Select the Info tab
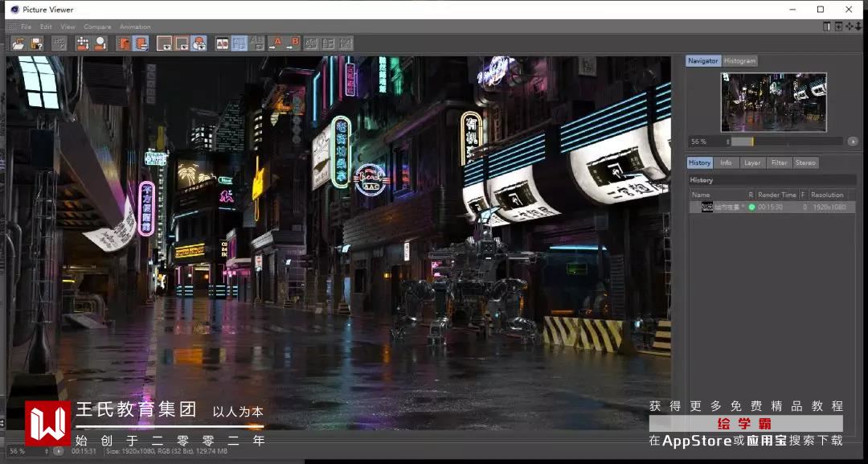The image size is (868, 464). pyautogui.click(x=726, y=162)
